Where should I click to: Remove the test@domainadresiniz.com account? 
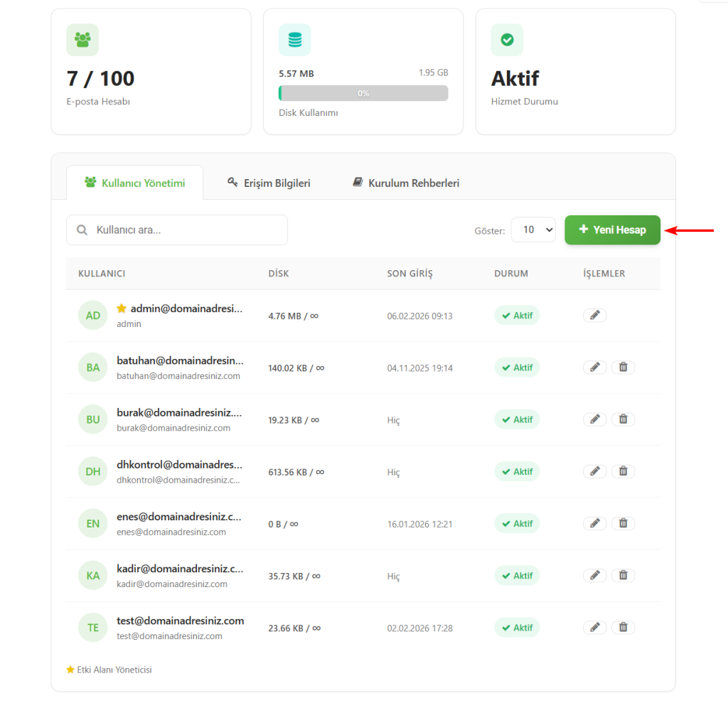pyautogui.click(x=623, y=627)
